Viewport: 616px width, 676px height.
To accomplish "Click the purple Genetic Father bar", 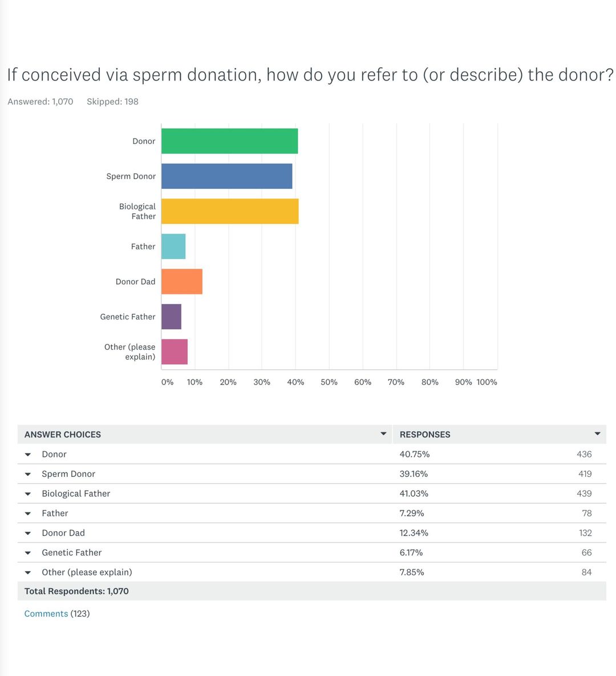I will [x=171, y=317].
